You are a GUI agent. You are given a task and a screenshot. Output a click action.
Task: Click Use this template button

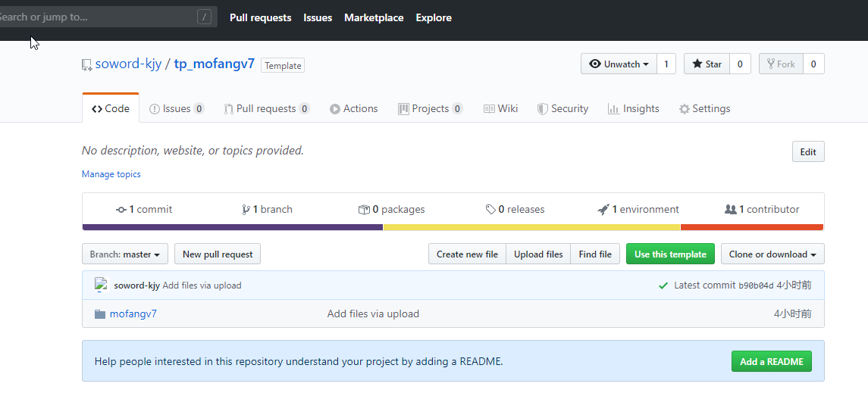tap(670, 254)
